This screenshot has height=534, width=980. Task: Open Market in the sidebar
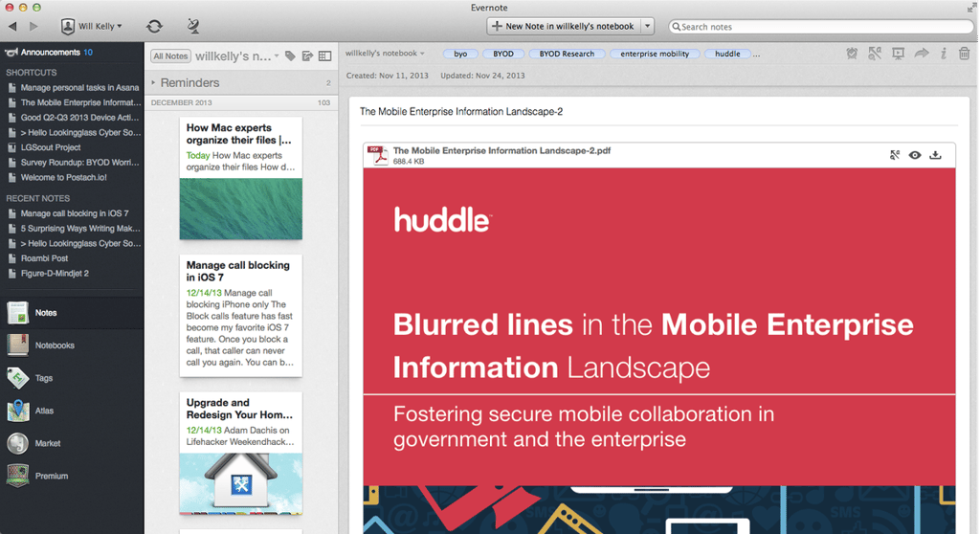point(72,443)
